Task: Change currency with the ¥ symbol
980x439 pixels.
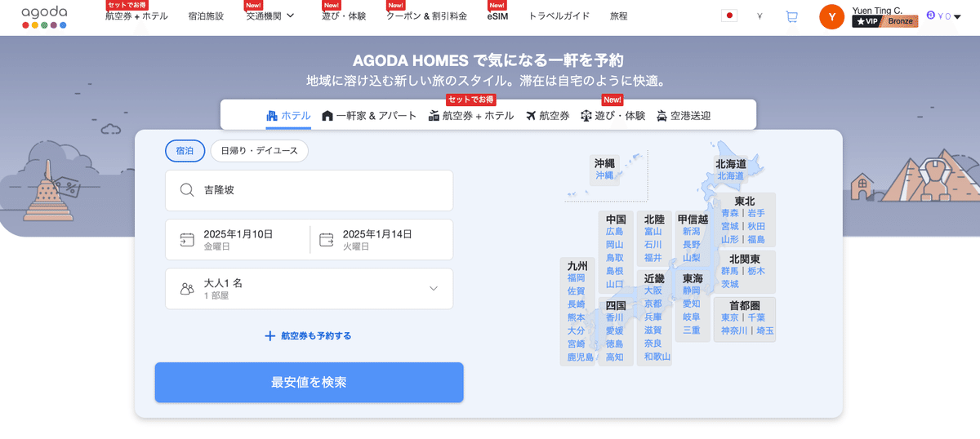Action: [x=760, y=16]
